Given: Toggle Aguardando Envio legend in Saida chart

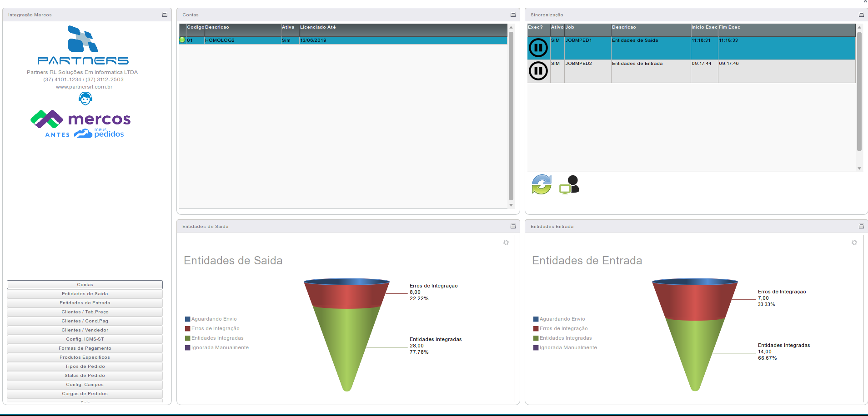Looking at the screenshot, I should [x=213, y=319].
